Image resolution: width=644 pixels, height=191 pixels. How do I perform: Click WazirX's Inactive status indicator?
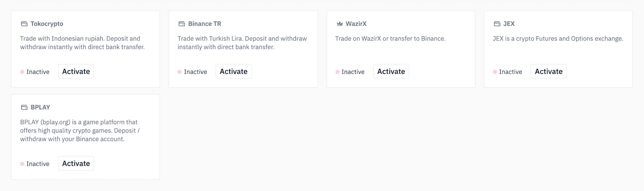[x=353, y=72]
